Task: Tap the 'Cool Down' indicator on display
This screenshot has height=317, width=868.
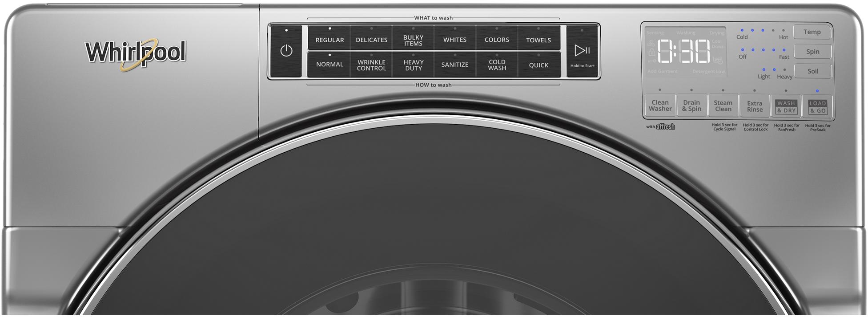Action: 718,44
